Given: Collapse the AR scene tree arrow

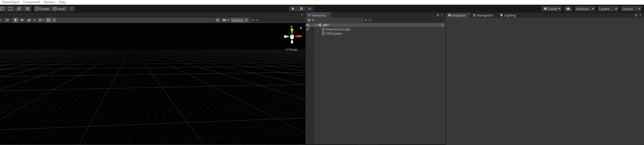Looking at the screenshot, I should click(316, 25).
